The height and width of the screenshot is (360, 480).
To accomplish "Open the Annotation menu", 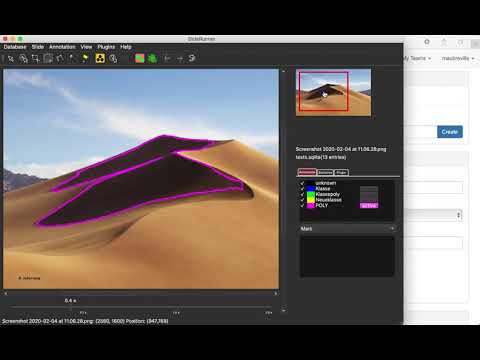I will (x=62, y=47).
